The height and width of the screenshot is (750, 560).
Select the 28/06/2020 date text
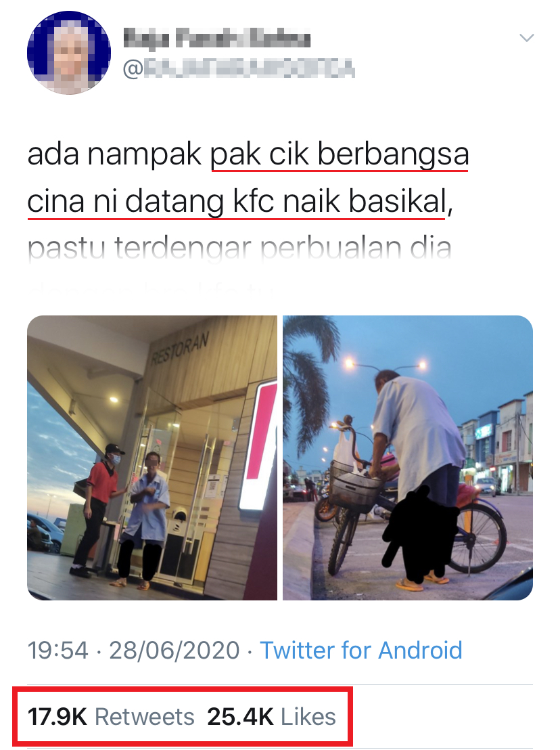tap(174, 650)
